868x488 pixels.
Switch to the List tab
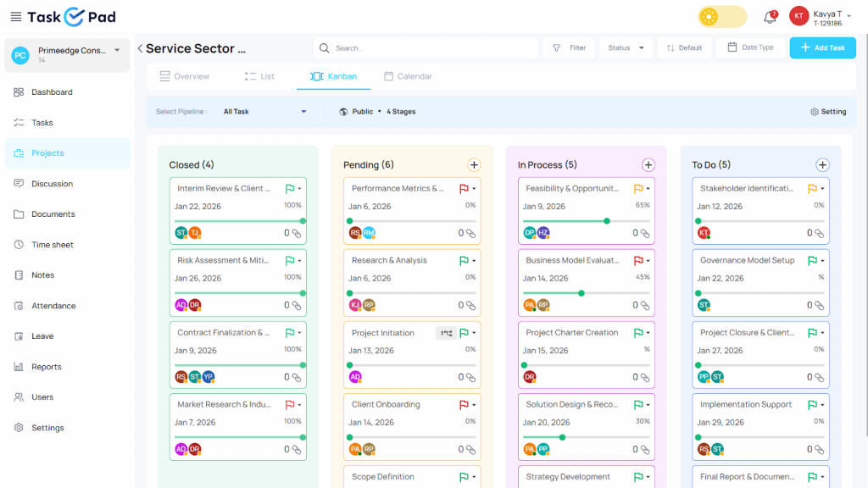pyautogui.click(x=259, y=76)
